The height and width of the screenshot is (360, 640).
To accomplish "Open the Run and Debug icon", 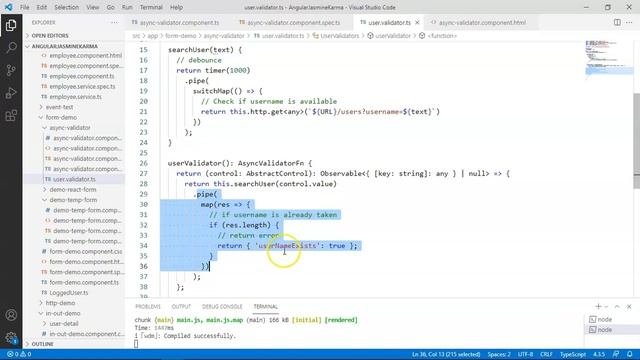I will [x=11, y=93].
